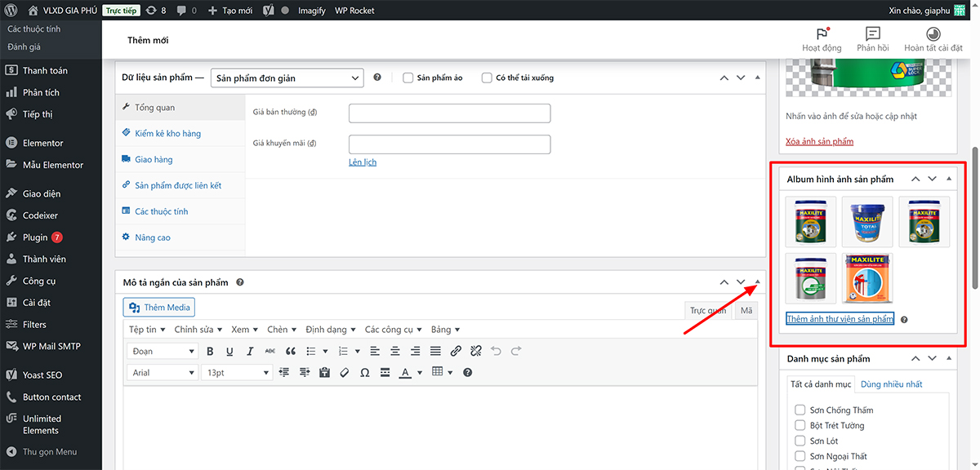Click the Thêm Media button

(x=159, y=308)
